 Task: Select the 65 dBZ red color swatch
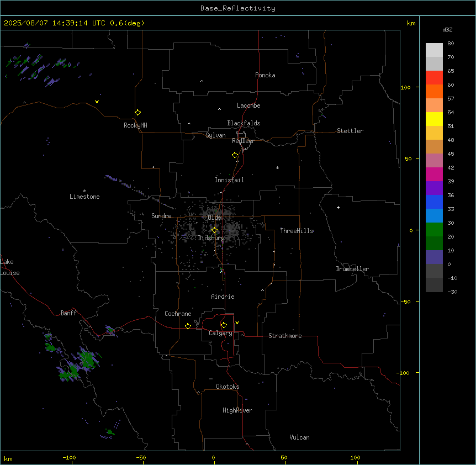pyautogui.click(x=434, y=77)
